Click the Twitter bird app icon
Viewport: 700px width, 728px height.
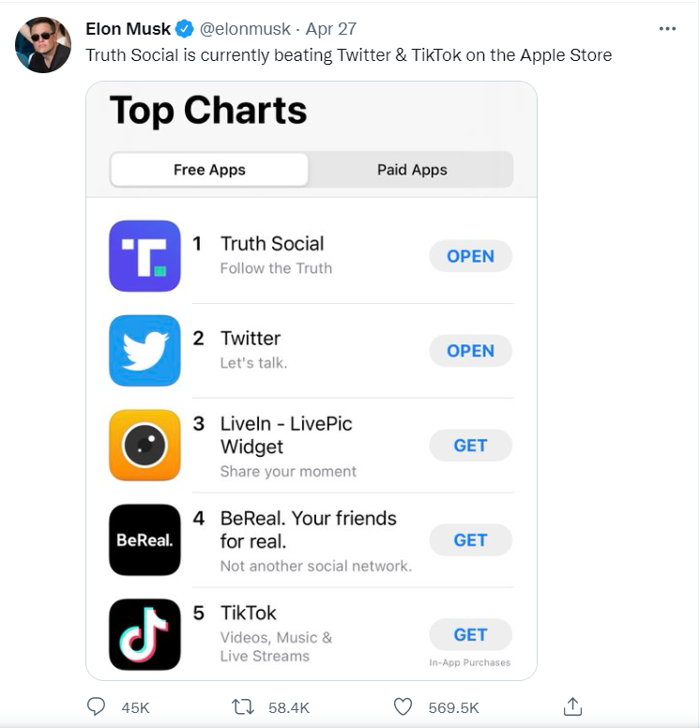click(x=145, y=351)
